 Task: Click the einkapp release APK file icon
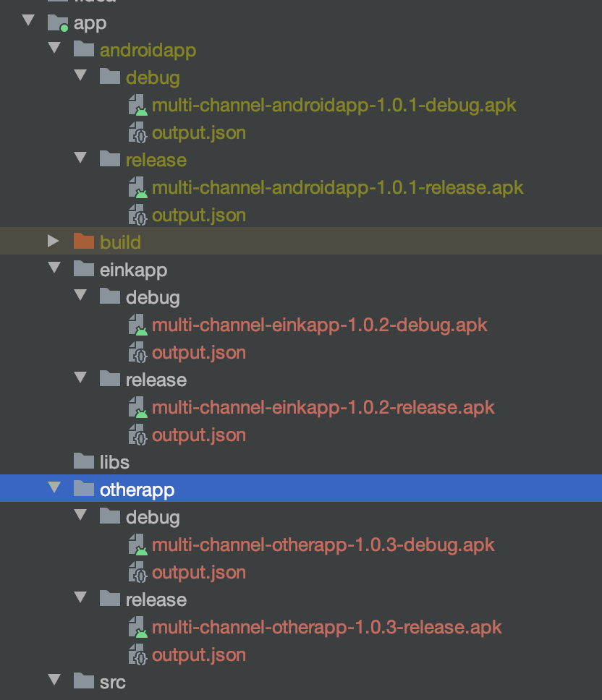point(138,408)
